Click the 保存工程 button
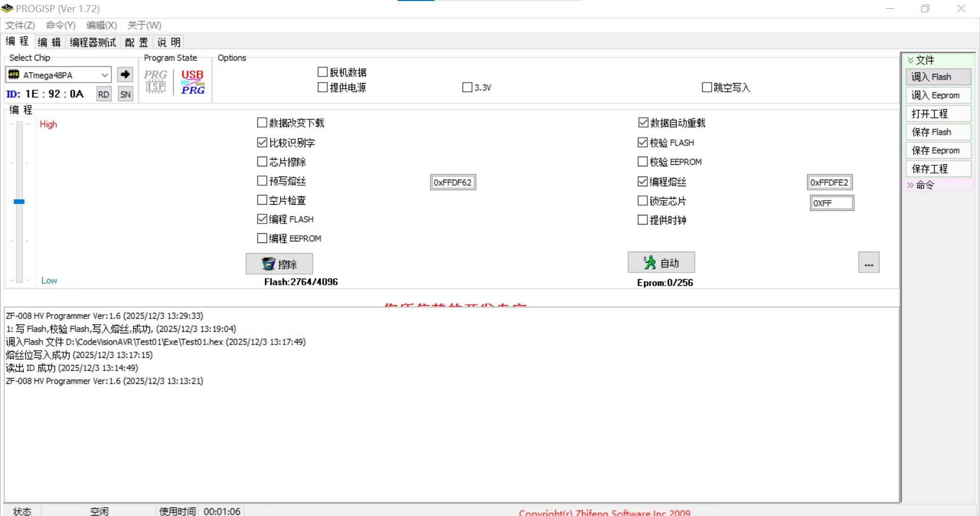This screenshot has width=980, height=516. click(938, 169)
